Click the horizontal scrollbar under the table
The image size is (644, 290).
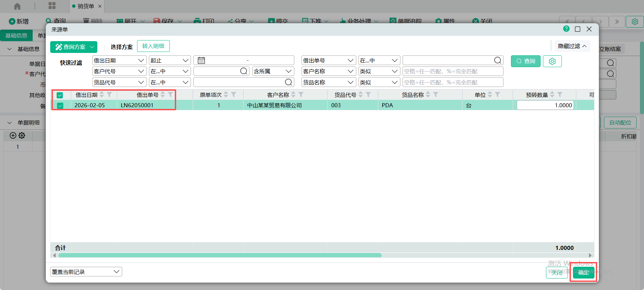tap(220, 255)
